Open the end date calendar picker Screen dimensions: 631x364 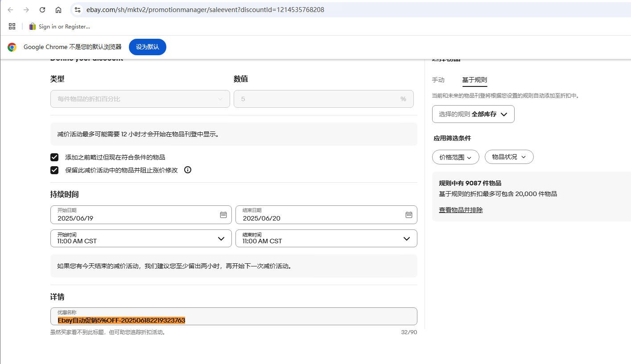point(409,215)
